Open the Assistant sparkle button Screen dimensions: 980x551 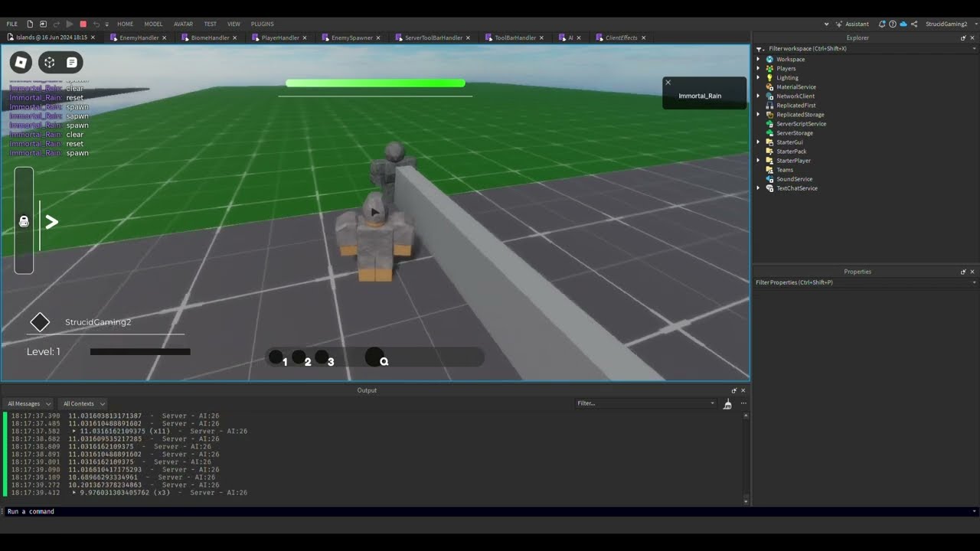pyautogui.click(x=852, y=24)
